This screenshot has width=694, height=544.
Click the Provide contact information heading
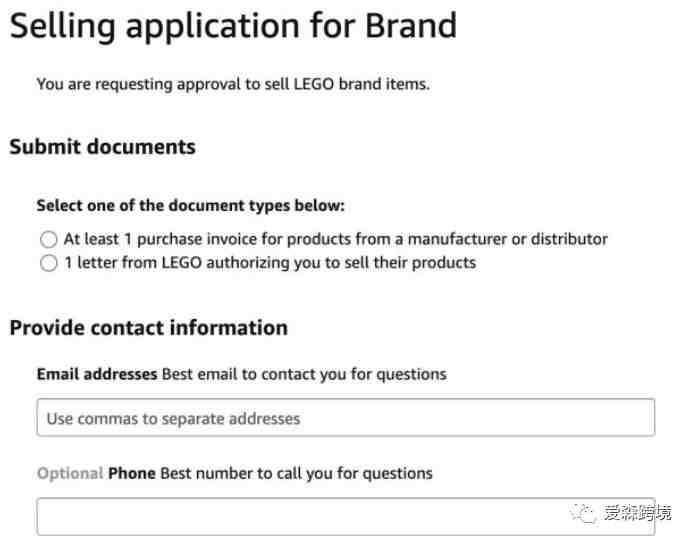click(x=149, y=328)
